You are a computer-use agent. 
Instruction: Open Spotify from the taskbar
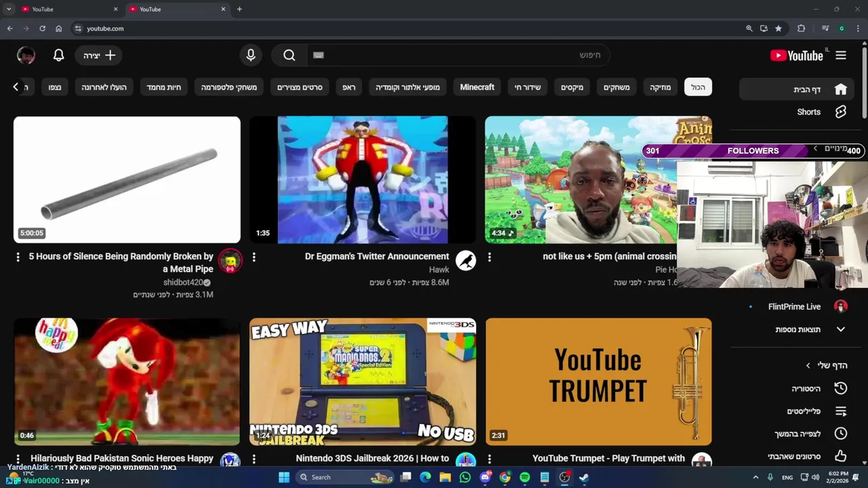[x=524, y=477]
